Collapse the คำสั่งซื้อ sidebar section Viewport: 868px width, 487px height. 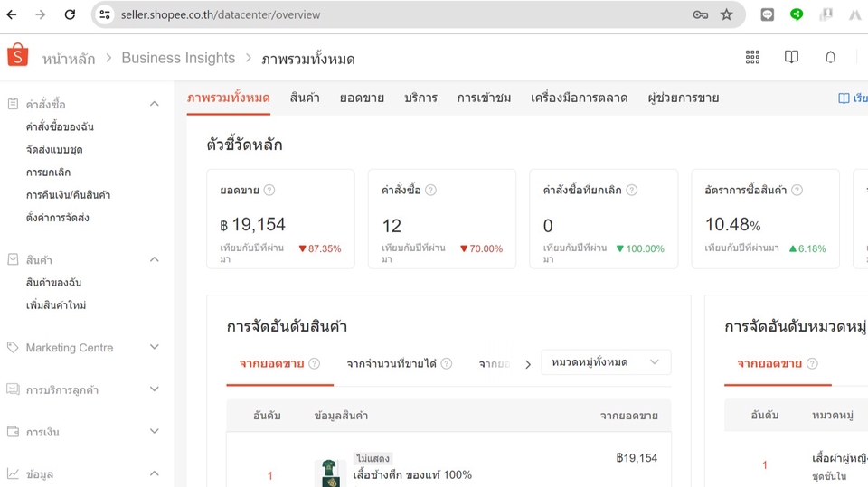pos(155,104)
